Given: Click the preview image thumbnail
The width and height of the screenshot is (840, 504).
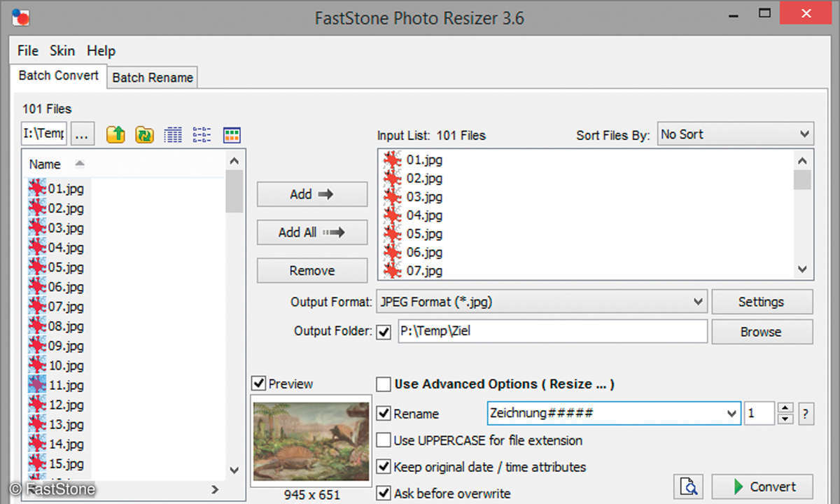Looking at the screenshot, I should pyautogui.click(x=311, y=441).
